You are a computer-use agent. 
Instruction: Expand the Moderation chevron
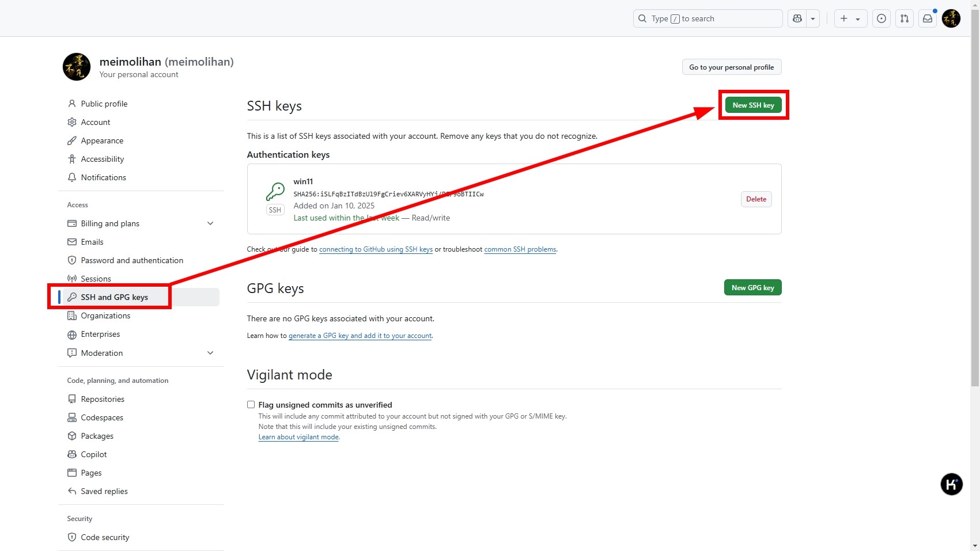pyautogui.click(x=210, y=353)
